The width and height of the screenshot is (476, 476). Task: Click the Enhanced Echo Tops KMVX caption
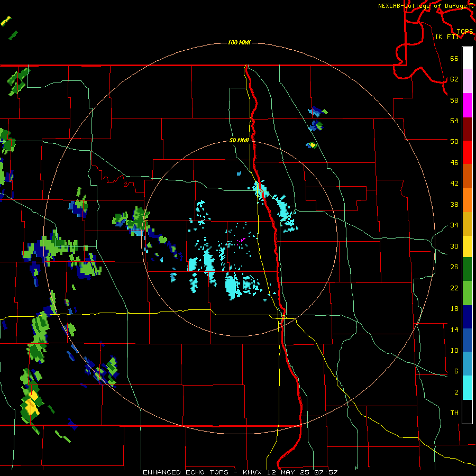240,472
